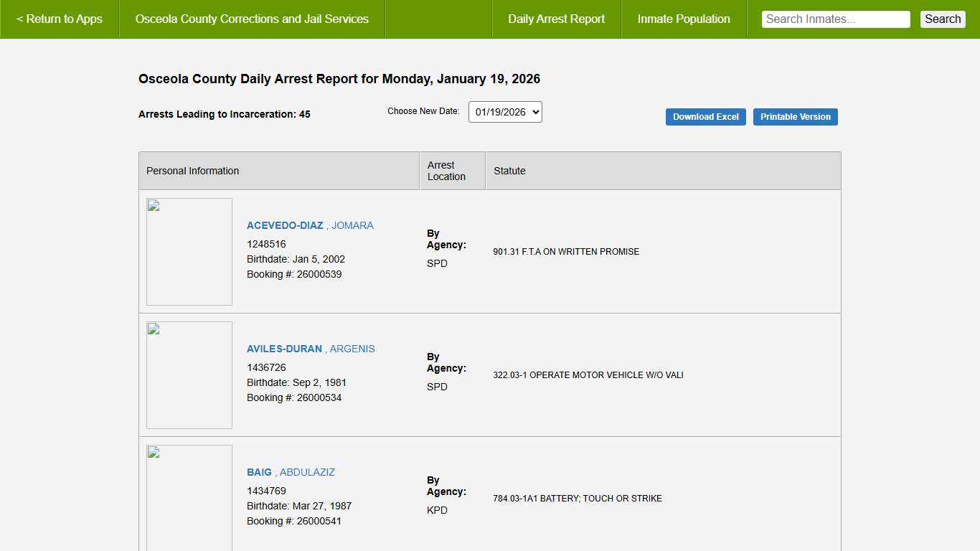Open mugshot thumbnail for Argenis Aviles-Duran
The width and height of the screenshot is (980, 551).
[x=189, y=375]
